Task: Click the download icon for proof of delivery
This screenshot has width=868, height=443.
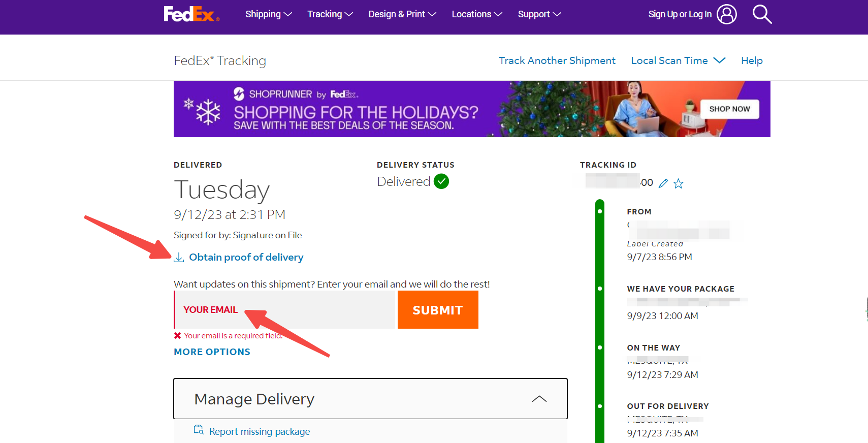Action: pos(179,258)
